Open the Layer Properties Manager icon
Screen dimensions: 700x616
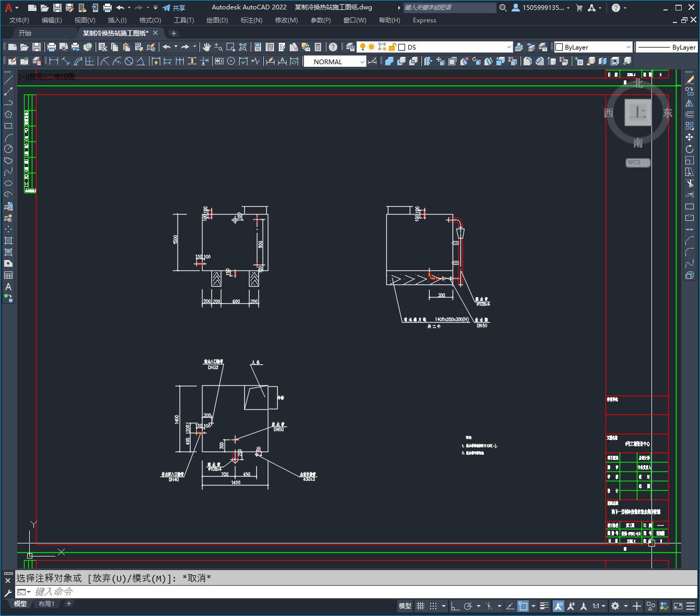point(350,47)
